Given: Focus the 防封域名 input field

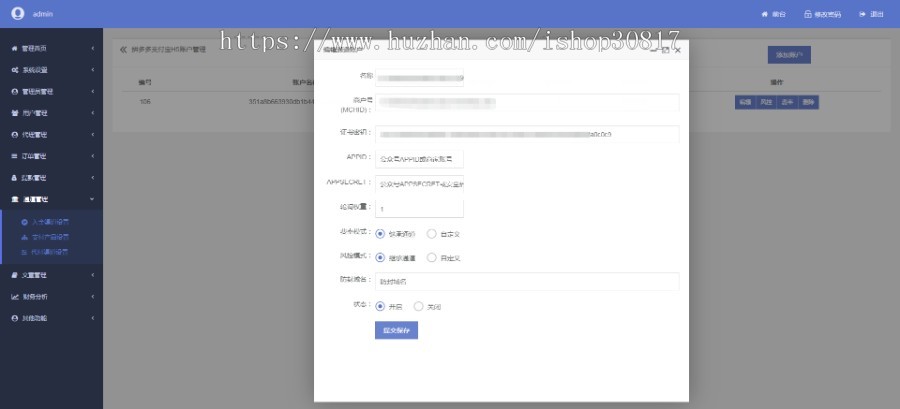Looking at the screenshot, I should [527, 282].
